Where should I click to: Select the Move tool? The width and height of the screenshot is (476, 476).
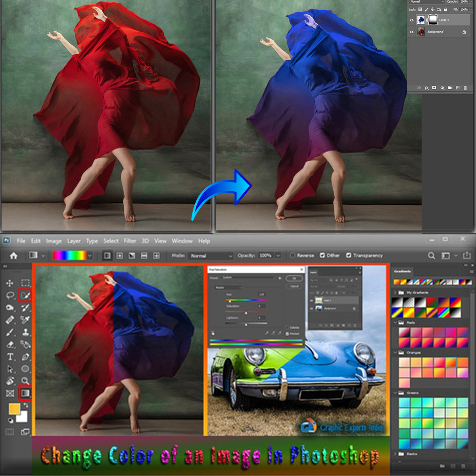click(10, 282)
